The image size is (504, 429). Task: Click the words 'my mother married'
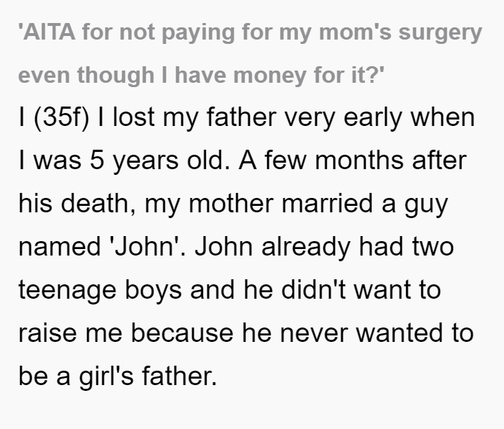point(258,204)
